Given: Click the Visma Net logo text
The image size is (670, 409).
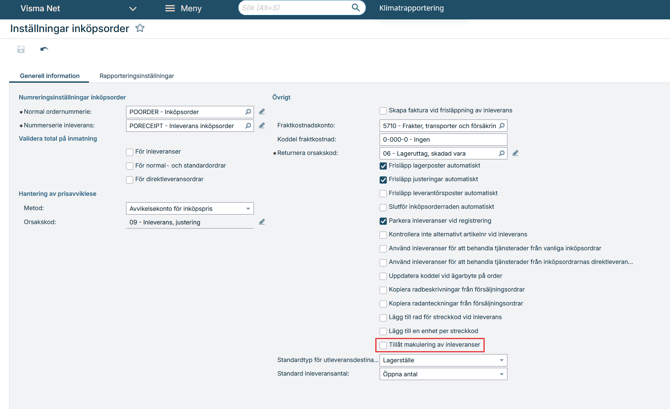Looking at the screenshot, I should click(40, 8).
